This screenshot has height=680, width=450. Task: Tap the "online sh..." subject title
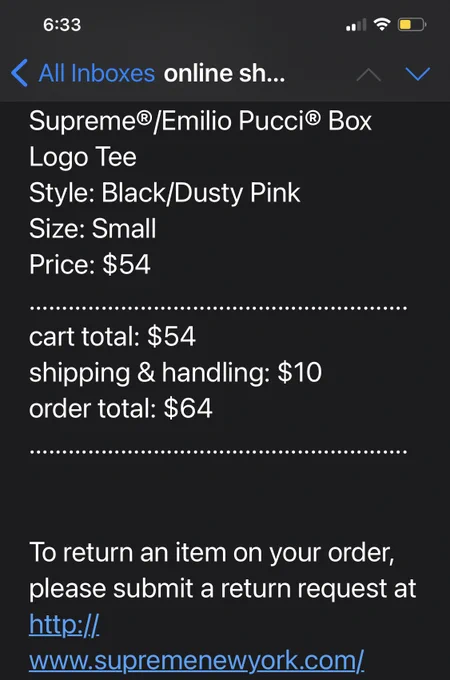coord(224,73)
